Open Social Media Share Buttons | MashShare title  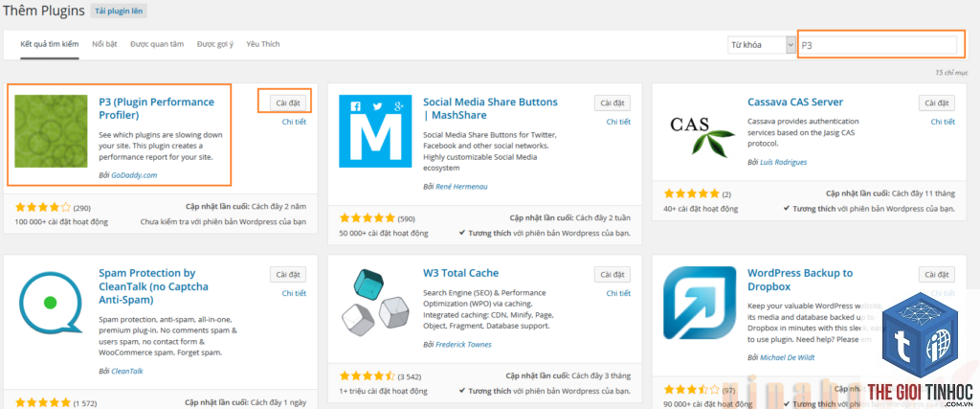pos(490,109)
